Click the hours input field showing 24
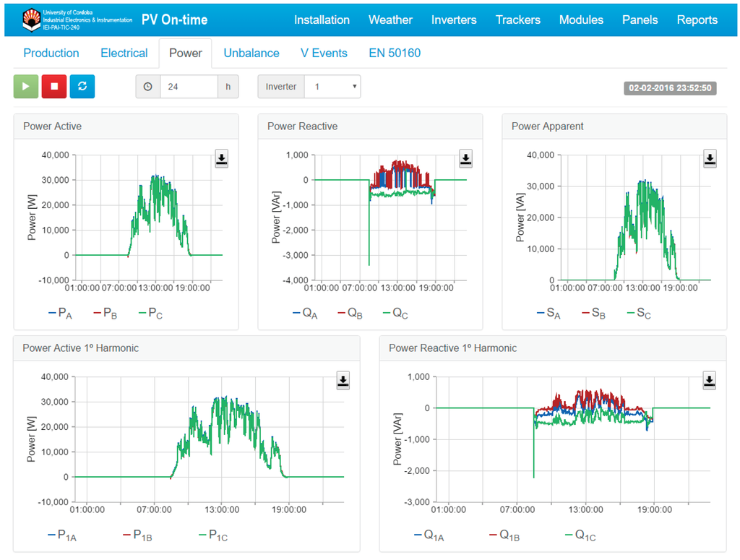 (x=189, y=87)
